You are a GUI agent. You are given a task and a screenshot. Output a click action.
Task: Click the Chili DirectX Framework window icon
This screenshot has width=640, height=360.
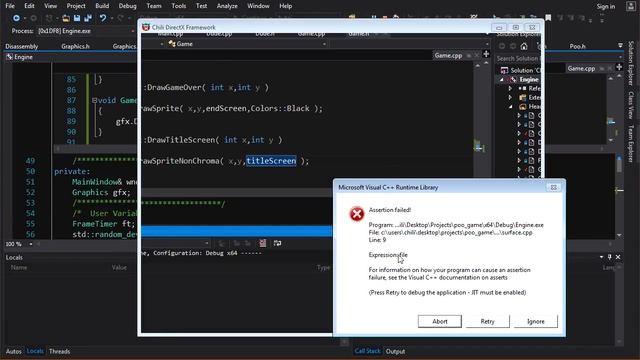coord(146,27)
